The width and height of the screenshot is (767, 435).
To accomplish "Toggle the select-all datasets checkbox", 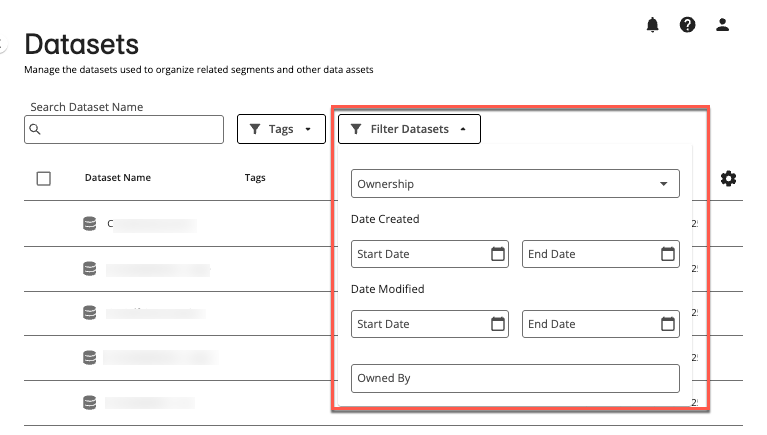I will [44, 179].
